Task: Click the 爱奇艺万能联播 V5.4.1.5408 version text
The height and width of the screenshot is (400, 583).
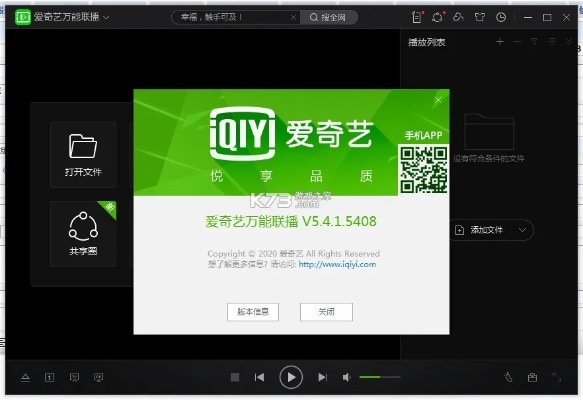Action: tap(291, 222)
